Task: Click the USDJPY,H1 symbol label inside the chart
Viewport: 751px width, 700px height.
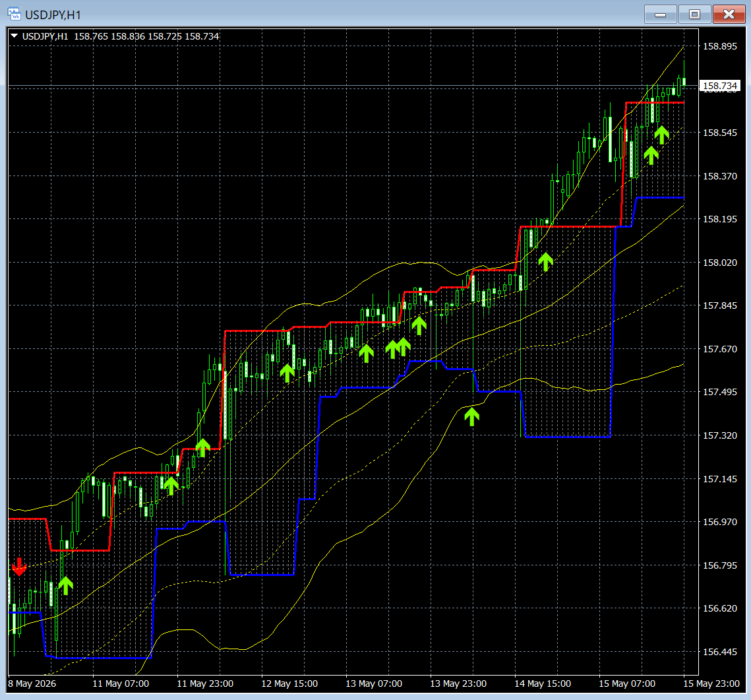Action: (x=45, y=36)
